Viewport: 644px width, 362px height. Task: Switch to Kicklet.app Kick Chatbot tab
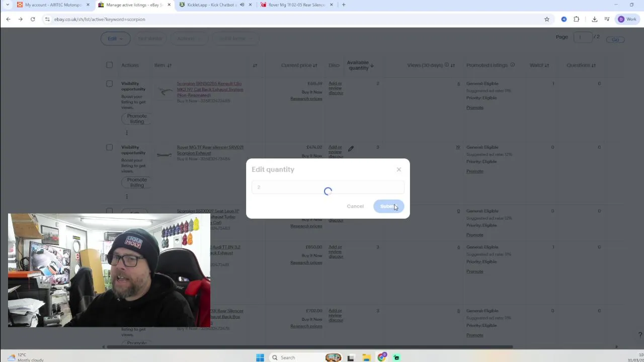(x=211, y=5)
